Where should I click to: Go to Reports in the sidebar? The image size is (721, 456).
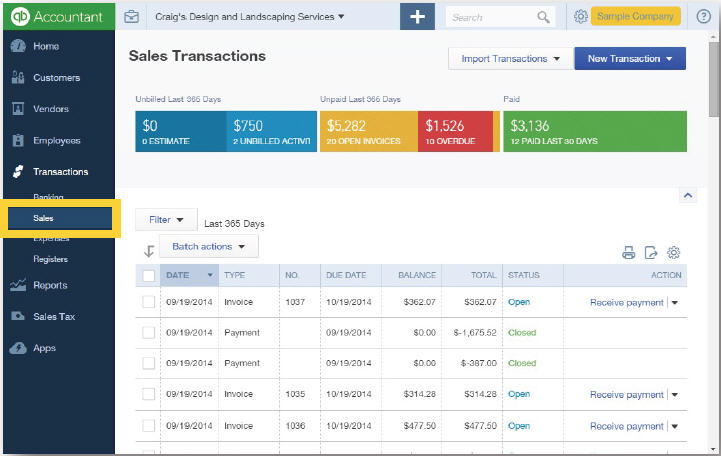tap(50, 285)
